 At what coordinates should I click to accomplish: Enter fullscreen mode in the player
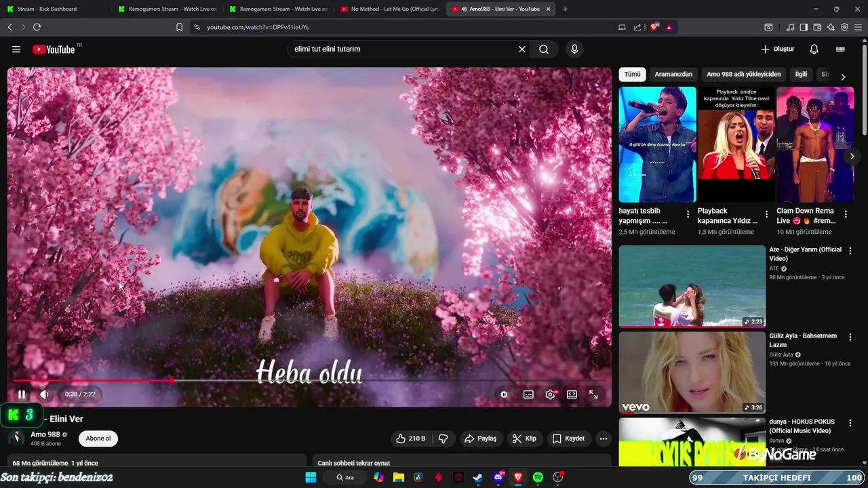(593, 394)
